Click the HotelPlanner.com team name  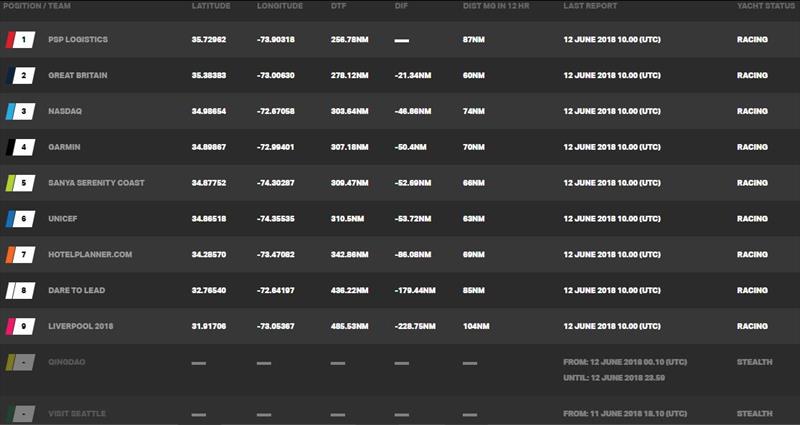pyautogui.click(x=90, y=254)
